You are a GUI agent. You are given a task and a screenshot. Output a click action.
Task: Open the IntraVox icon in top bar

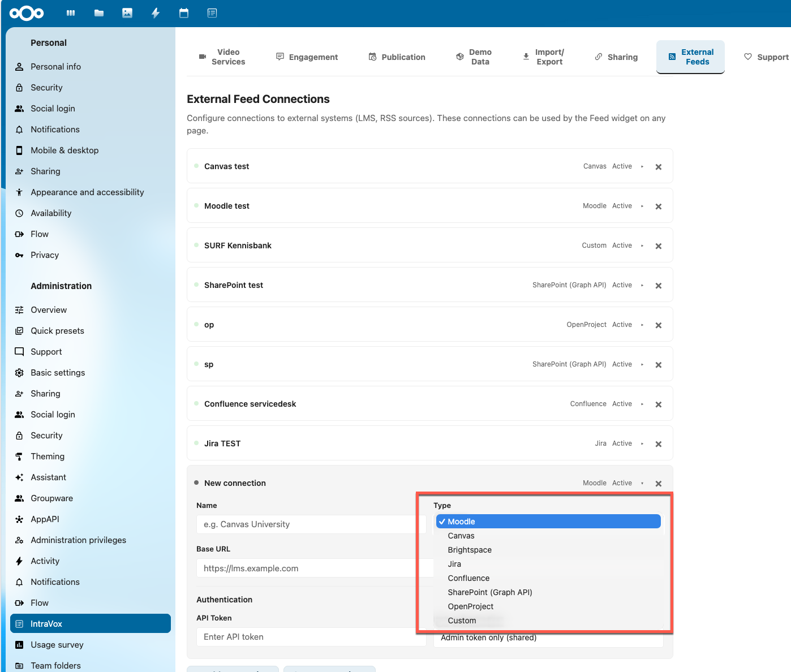[x=212, y=13]
